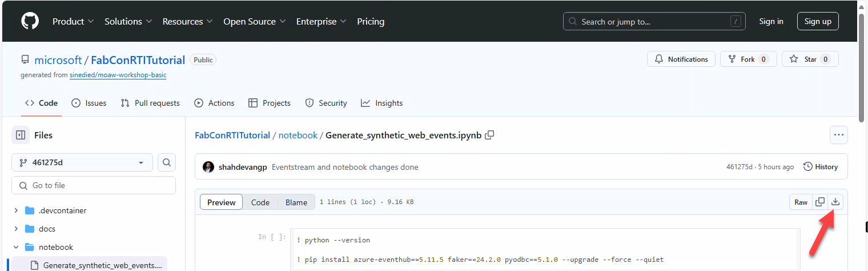868x271 pixels.
Task: Open the Issues tab
Action: click(x=89, y=103)
